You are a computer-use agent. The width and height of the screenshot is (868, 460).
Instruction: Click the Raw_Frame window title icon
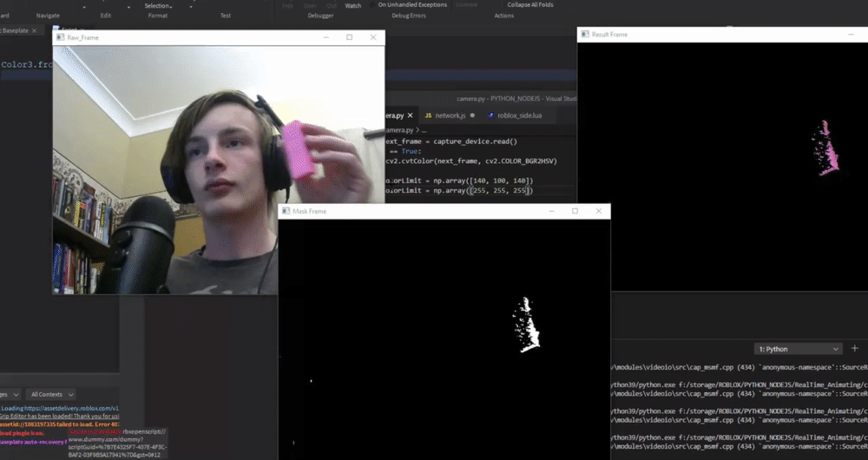[59, 37]
